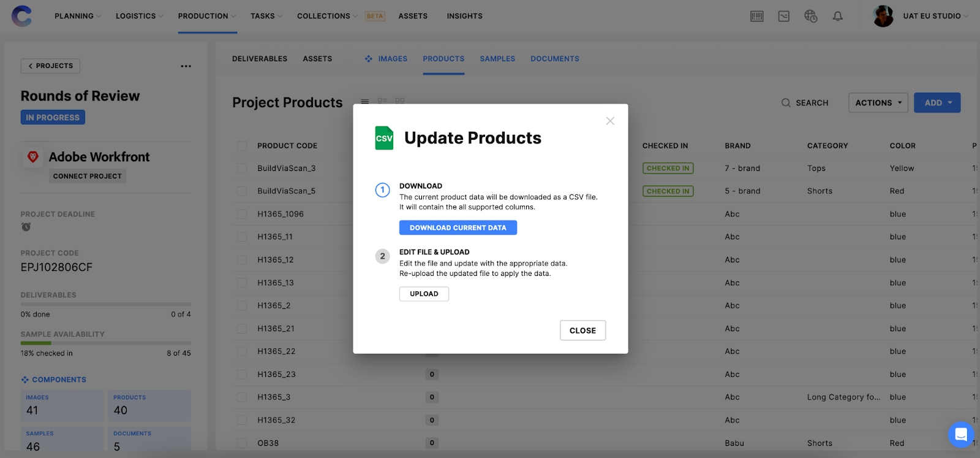Viewport: 980px width, 458px height.
Task: Click the activity chart icon in header
Action: [x=783, y=17]
